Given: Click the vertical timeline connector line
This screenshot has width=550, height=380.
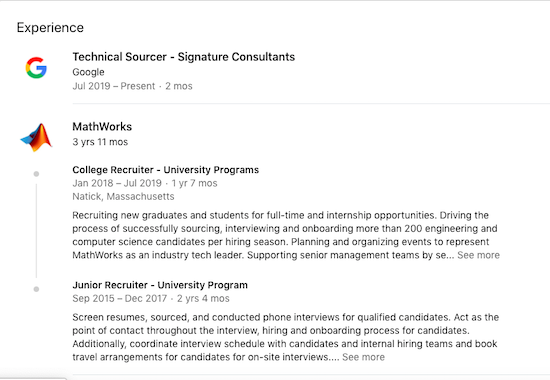Looking at the screenshot, I should (x=36, y=231).
